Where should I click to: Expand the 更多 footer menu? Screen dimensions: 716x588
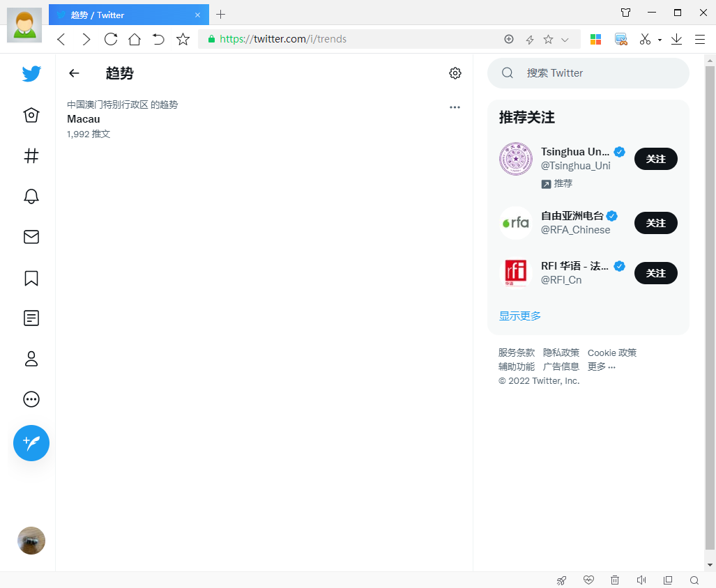click(602, 366)
